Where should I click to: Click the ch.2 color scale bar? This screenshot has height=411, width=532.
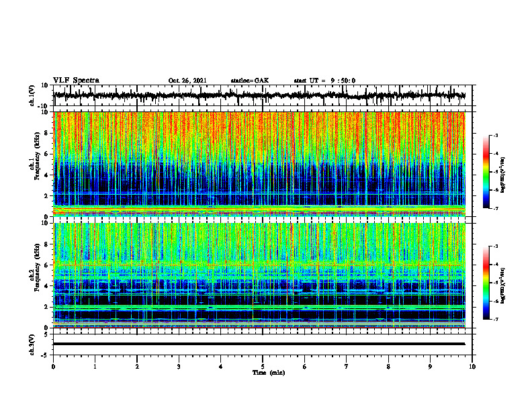[486, 283]
